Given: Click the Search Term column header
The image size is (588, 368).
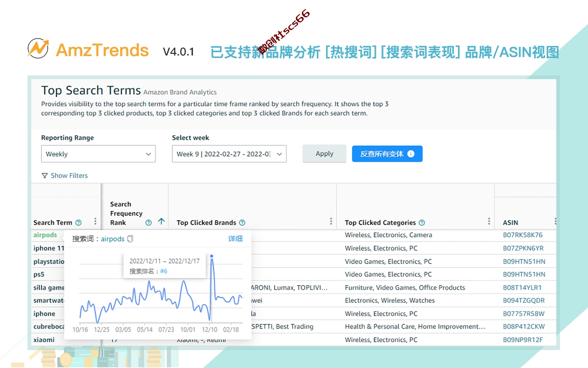Looking at the screenshot, I should [53, 223].
